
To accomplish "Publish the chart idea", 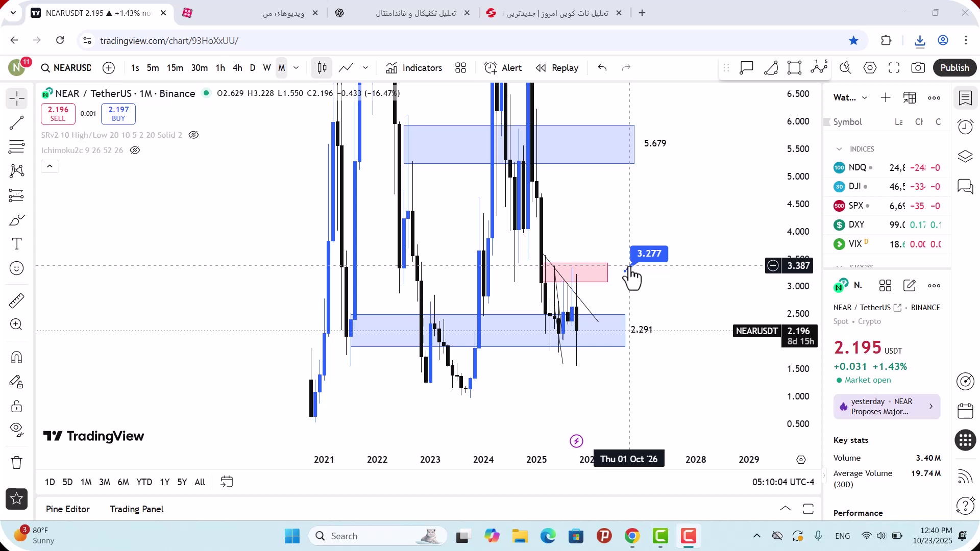I will (x=955, y=68).
